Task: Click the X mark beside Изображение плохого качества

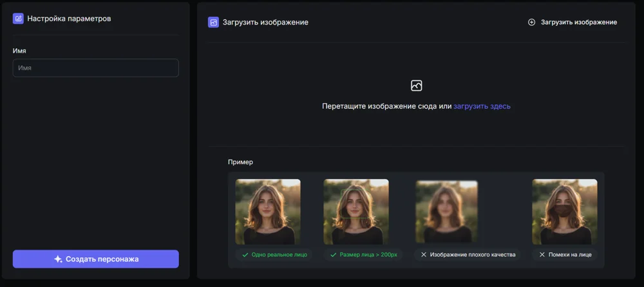Action: (x=423, y=255)
